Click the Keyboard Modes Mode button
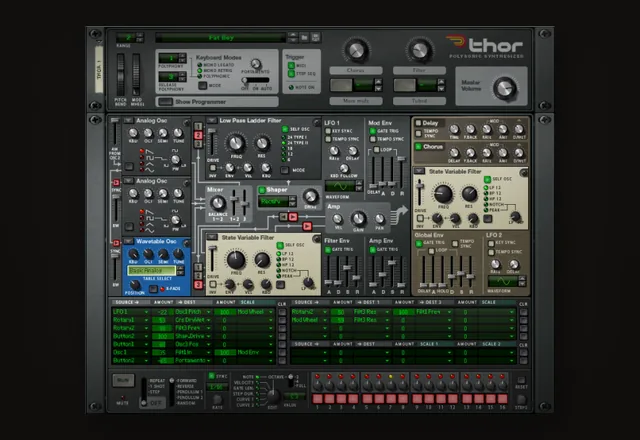Screen dimensions: 640x440 point(202,86)
